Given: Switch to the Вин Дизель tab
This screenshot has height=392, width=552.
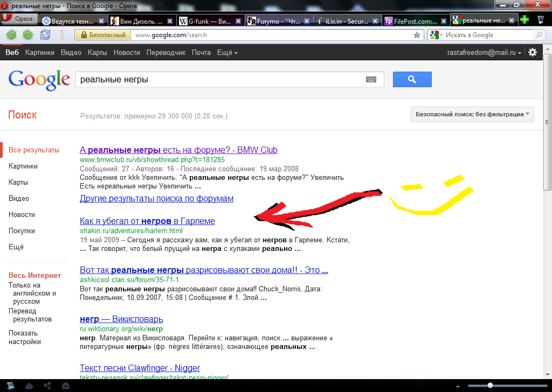Looking at the screenshot, I should pyautogui.click(x=141, y=21).
